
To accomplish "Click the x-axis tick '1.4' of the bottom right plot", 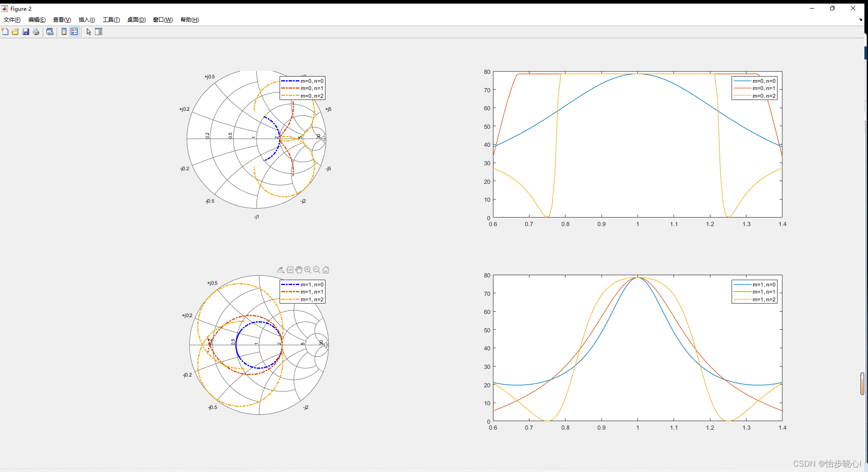I will 782,428.
